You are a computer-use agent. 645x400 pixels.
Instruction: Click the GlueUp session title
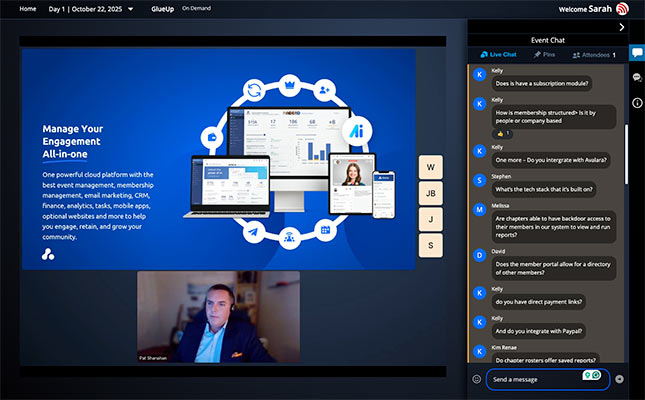click(x=162, y=9)
